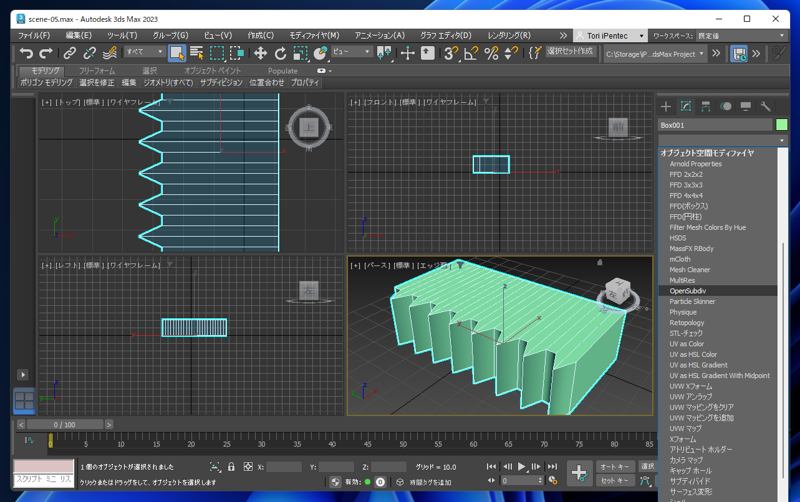
Task: Click the Box001 object name field
Action: [x=715, y=125]
